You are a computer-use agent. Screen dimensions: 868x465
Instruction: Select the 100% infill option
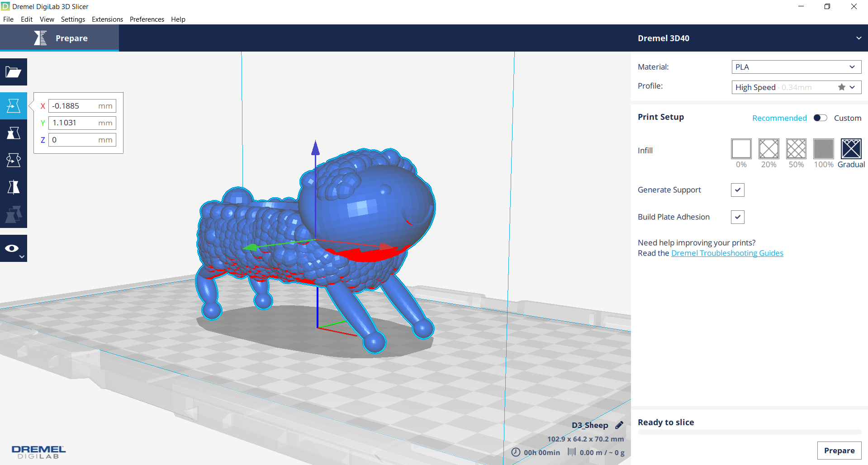824,149
